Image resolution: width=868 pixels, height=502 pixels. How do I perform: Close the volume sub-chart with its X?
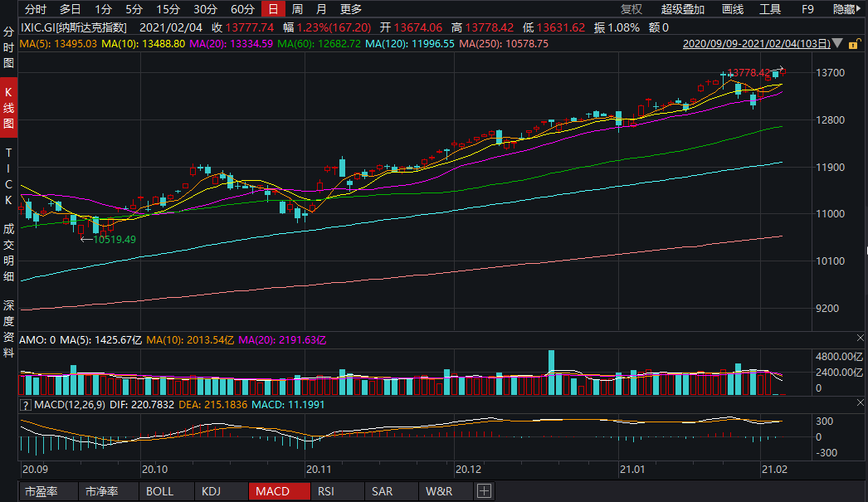point(859,339)
